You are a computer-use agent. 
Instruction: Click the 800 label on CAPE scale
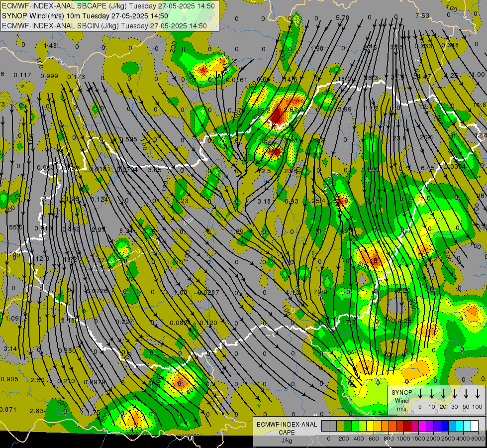pos(389,439)
